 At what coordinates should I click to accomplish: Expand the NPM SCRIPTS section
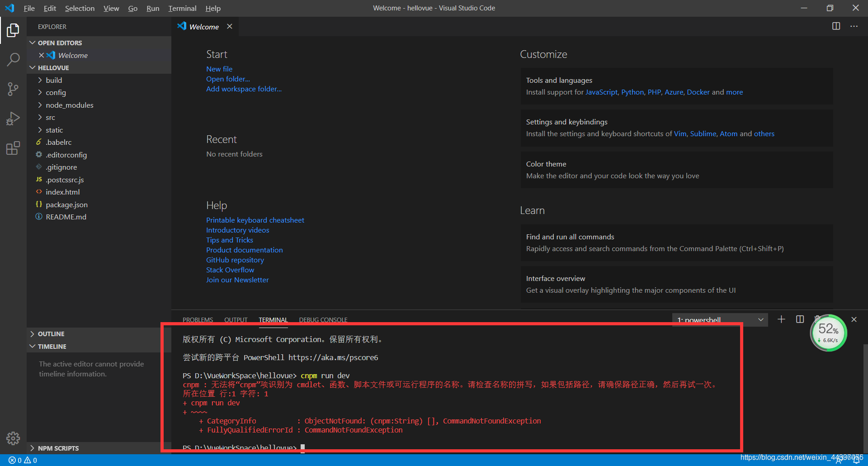(x=58, y=448)
